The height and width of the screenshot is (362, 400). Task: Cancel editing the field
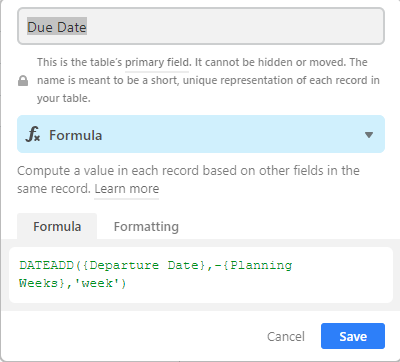tap(286, 336)
